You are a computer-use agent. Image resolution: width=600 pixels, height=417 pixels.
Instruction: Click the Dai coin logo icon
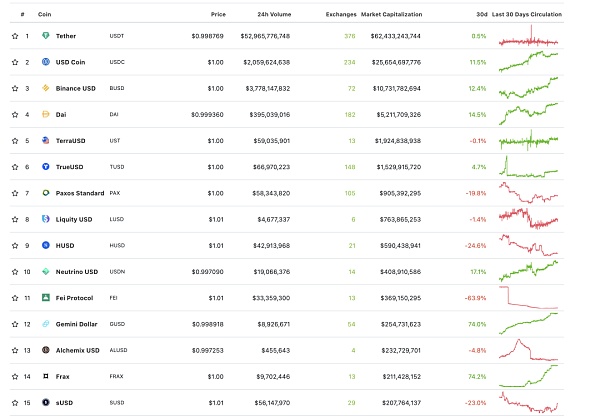(x=46, y=114)
